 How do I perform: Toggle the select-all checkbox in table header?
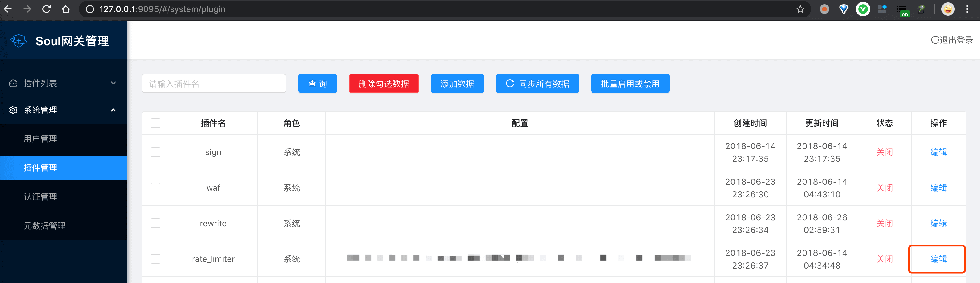155,123
